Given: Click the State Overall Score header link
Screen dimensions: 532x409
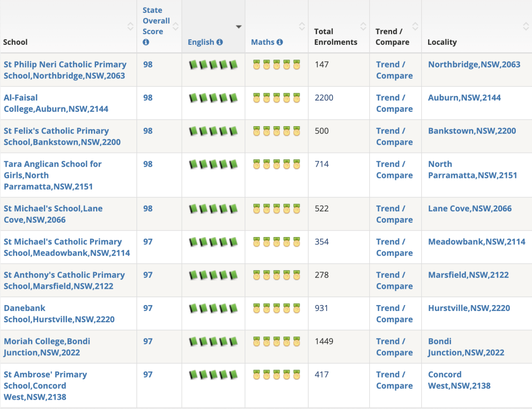Looking at the screenshot, I should [156, 21].
